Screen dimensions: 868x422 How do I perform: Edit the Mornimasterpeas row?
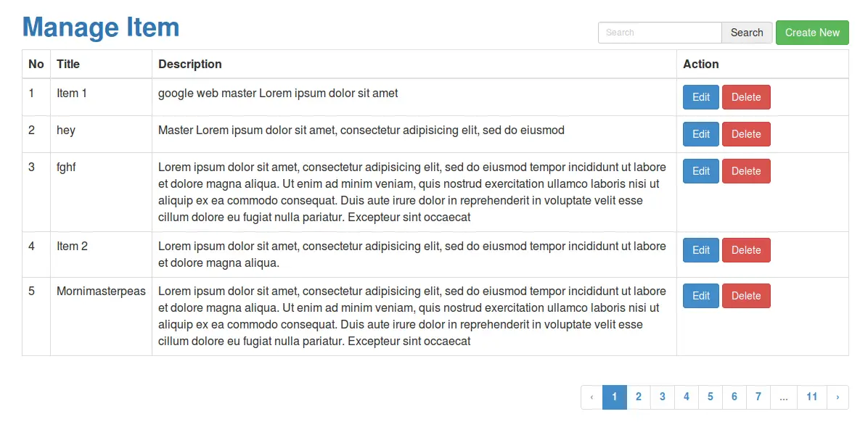pos(700,295)
